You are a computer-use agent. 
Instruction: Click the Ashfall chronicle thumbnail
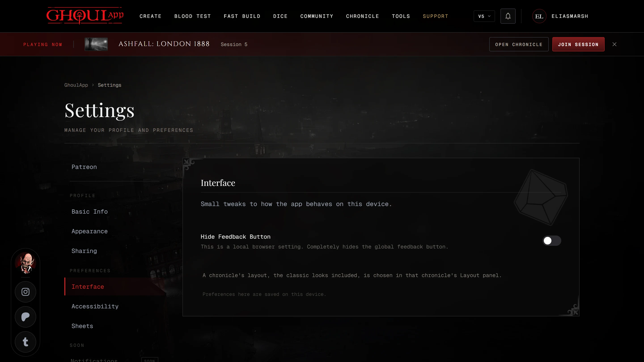(x=96, y=44)
